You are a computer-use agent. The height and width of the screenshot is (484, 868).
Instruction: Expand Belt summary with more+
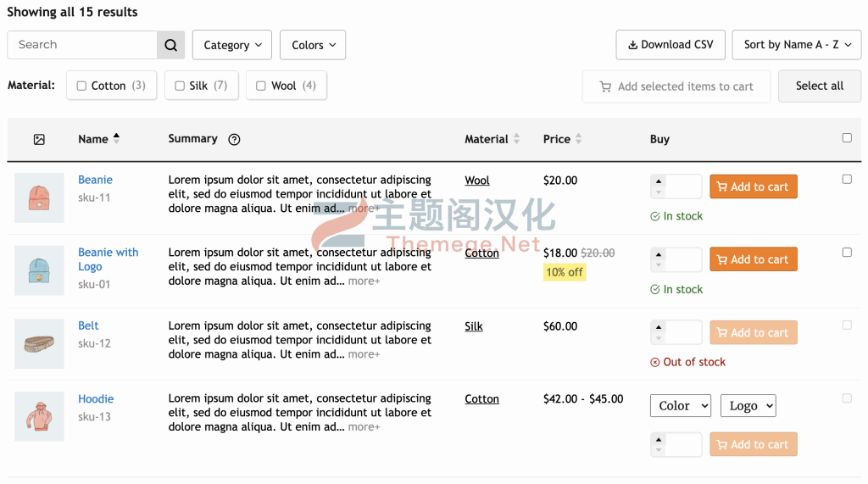click(x=364, y=354)
